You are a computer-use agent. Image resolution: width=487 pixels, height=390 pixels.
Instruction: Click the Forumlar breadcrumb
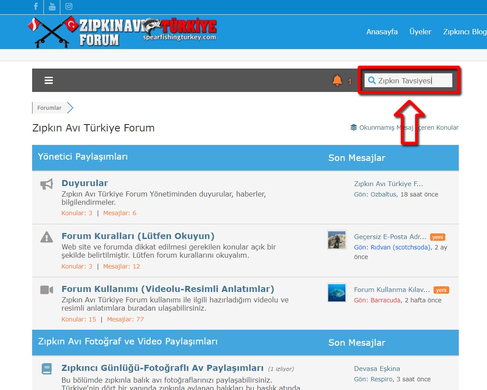point(49,108)
